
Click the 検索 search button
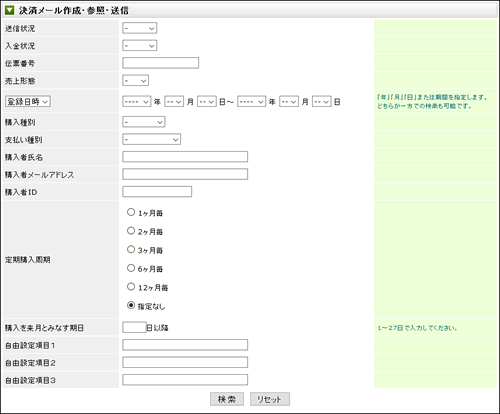227,399
